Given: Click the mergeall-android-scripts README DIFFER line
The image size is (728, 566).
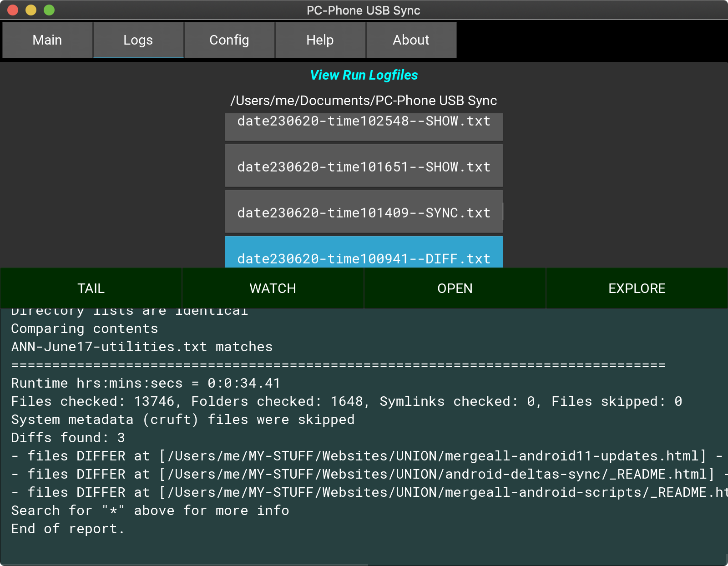Looking at the screenshot, I should click(369, 492).
